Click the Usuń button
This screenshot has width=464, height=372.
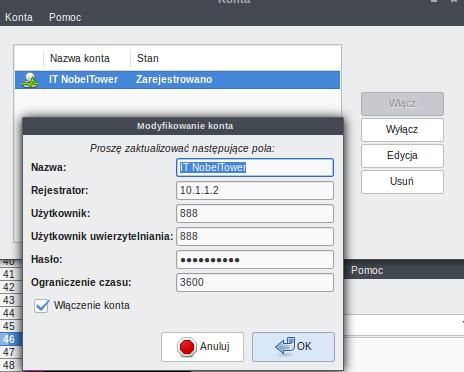[x=402, y=182]
